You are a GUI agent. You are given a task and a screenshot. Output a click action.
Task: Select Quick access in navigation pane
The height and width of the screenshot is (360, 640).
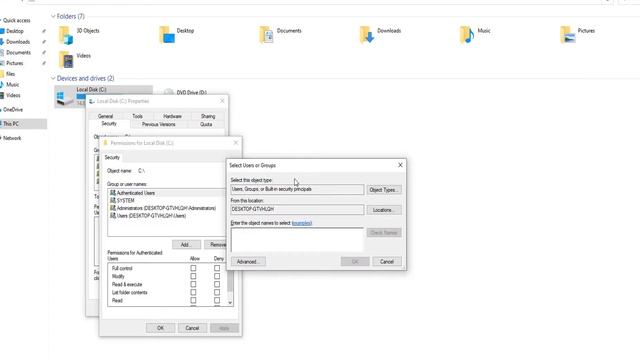coord(17,20)
